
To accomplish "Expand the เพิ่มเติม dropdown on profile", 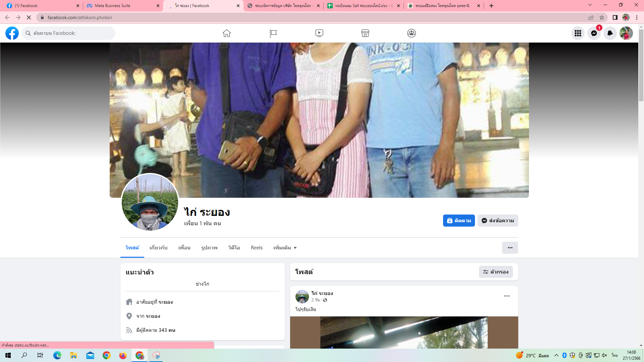I will tap(285, 248).
